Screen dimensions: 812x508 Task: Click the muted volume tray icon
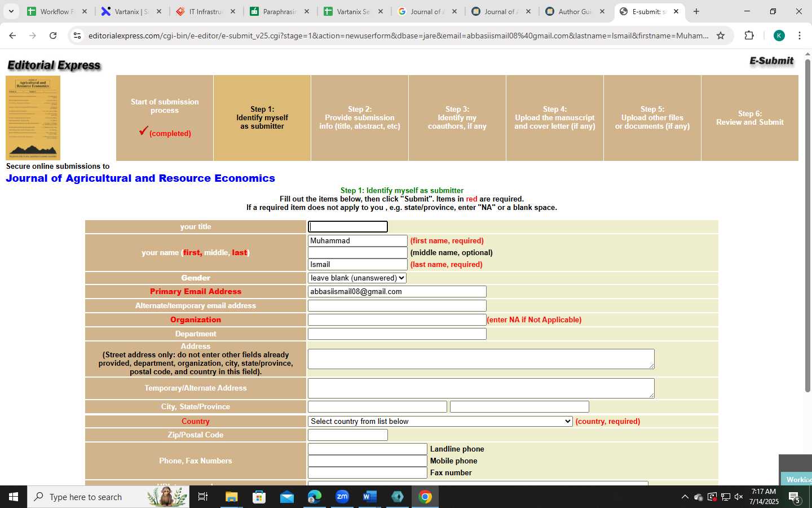tap(739, 497)
